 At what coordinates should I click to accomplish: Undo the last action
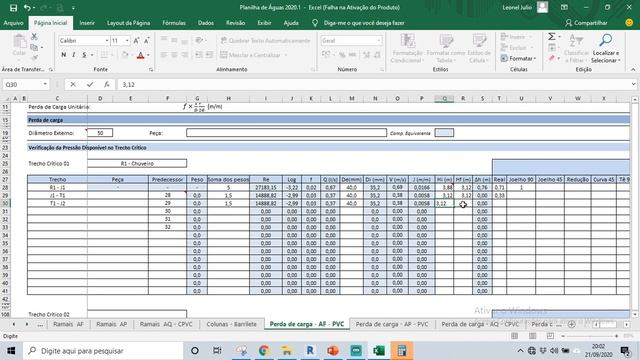click(x=27, y=8)
